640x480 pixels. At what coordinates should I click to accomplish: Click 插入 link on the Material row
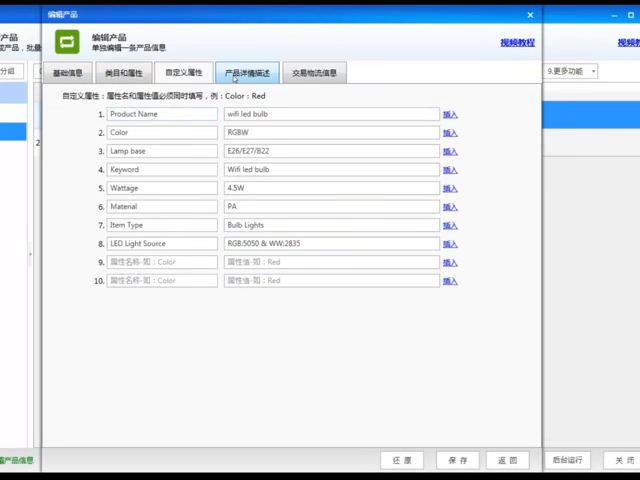point(450,207)
